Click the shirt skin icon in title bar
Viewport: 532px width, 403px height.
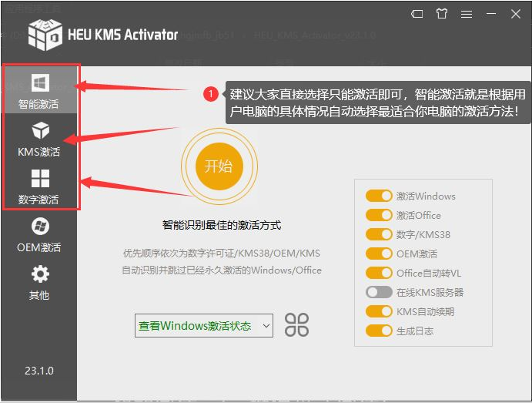(441, 14)
